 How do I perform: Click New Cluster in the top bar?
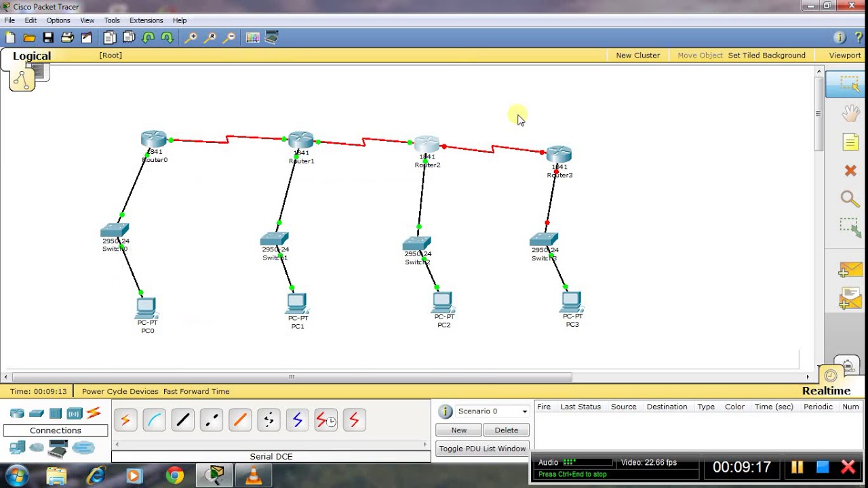(638, 56)
